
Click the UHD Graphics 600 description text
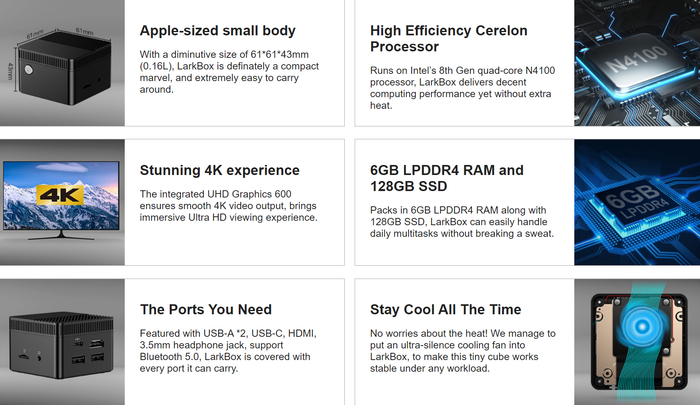click(x=230, y=205)
